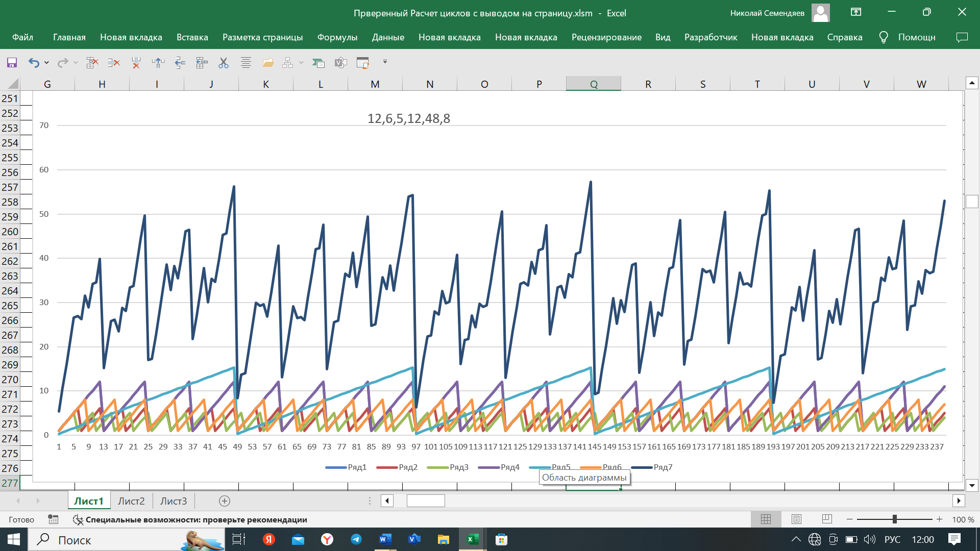980x551 pixels.
Task: Click the delete sheet rows icon
Action: point(114,62)
